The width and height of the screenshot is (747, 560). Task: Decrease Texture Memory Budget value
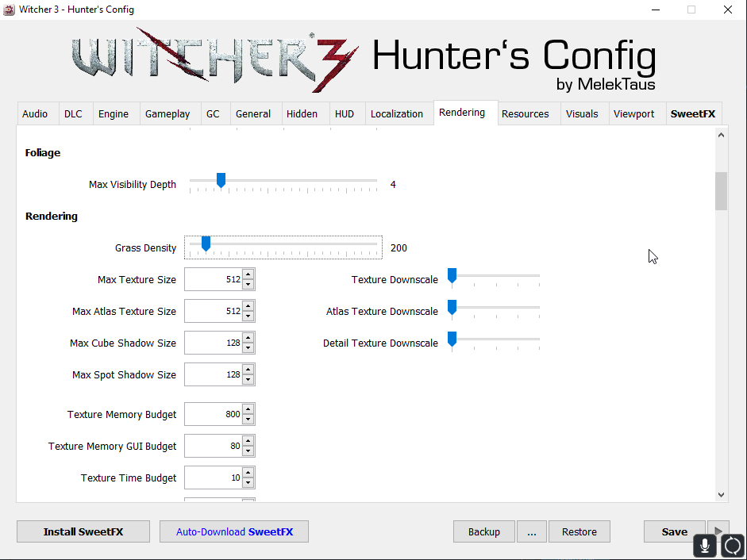coord(248,420)
